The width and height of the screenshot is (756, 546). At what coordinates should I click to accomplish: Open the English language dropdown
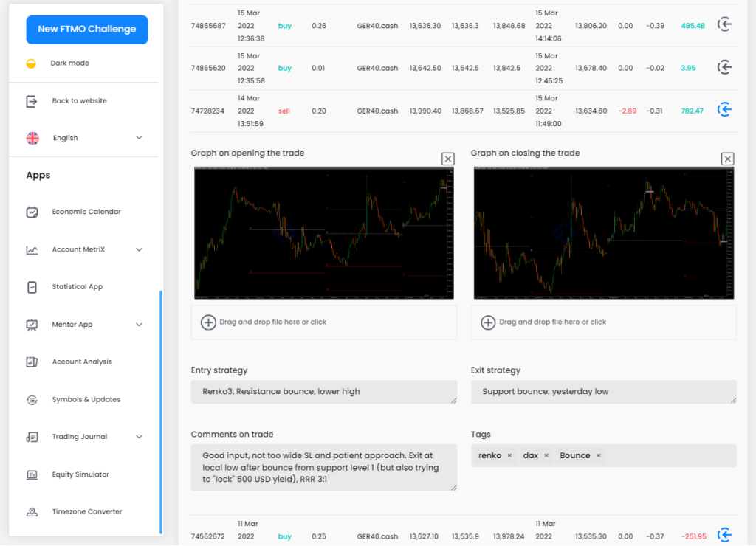(139, 138)
